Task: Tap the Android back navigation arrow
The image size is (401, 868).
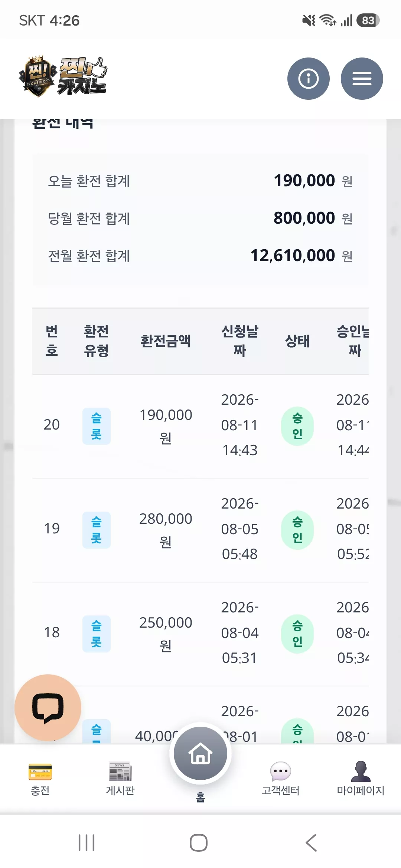Action: (x=311, y=843)
